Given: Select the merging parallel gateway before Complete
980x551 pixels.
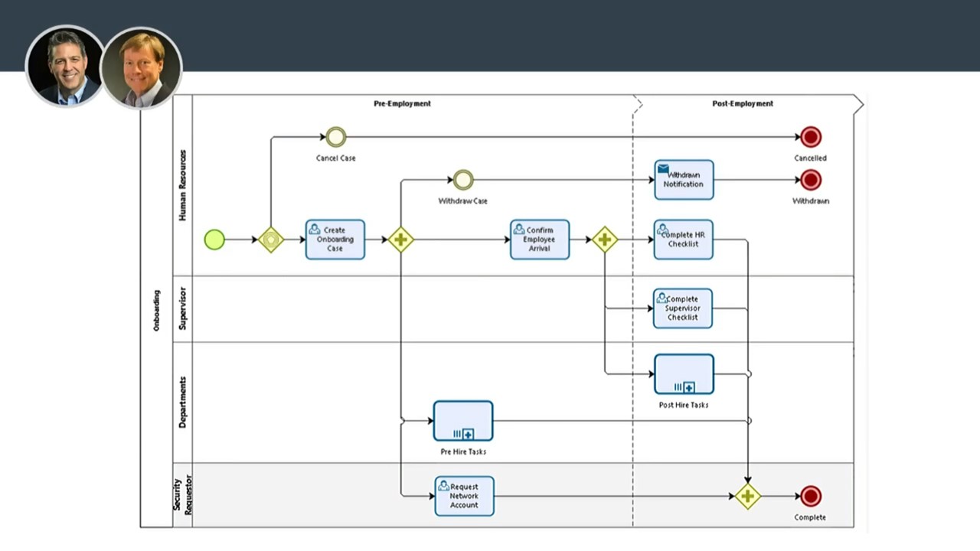Looking at the screenshot, I should point(747,496).
